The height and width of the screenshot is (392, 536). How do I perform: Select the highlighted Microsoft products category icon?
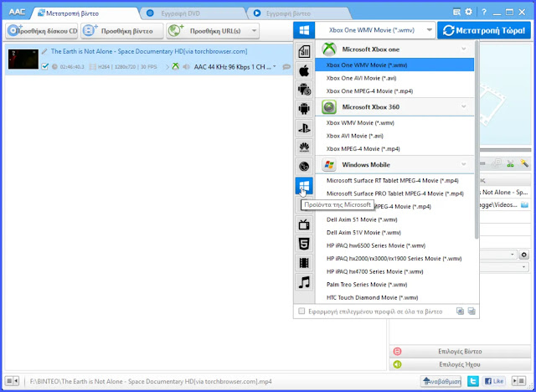304,186
